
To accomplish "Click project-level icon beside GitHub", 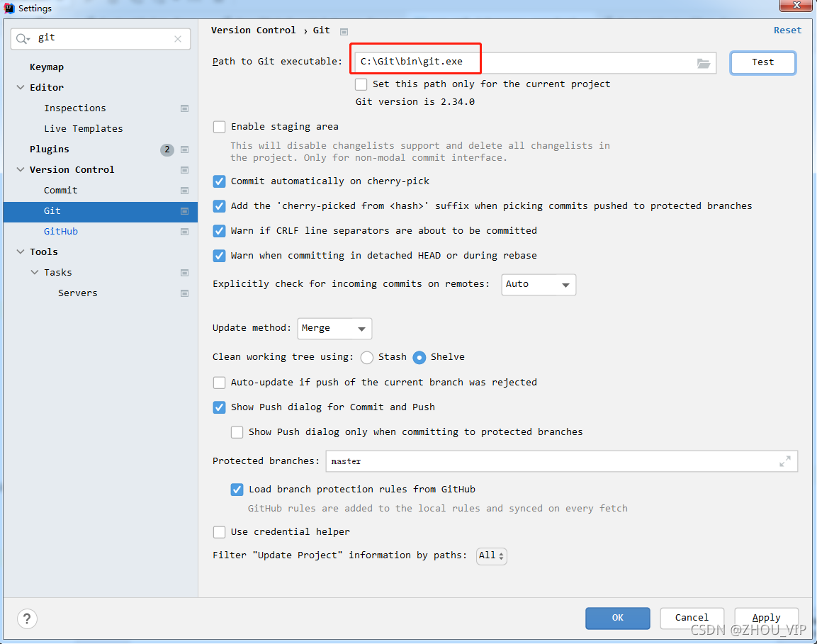I will coord(184,232).
